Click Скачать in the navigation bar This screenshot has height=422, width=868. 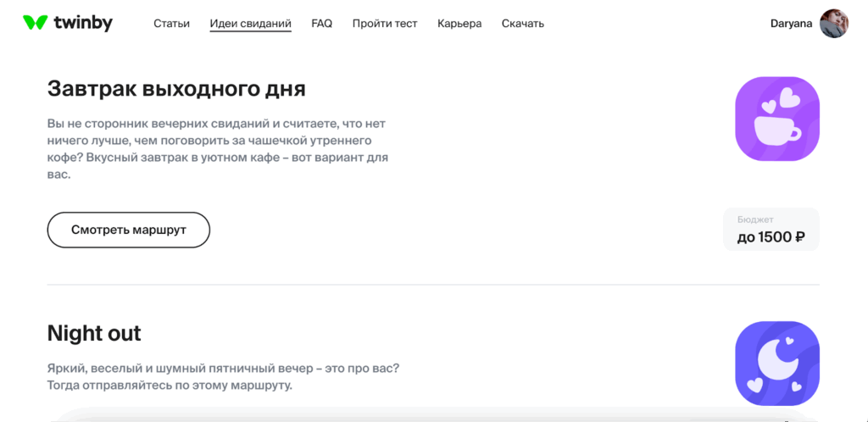(523, 24)
